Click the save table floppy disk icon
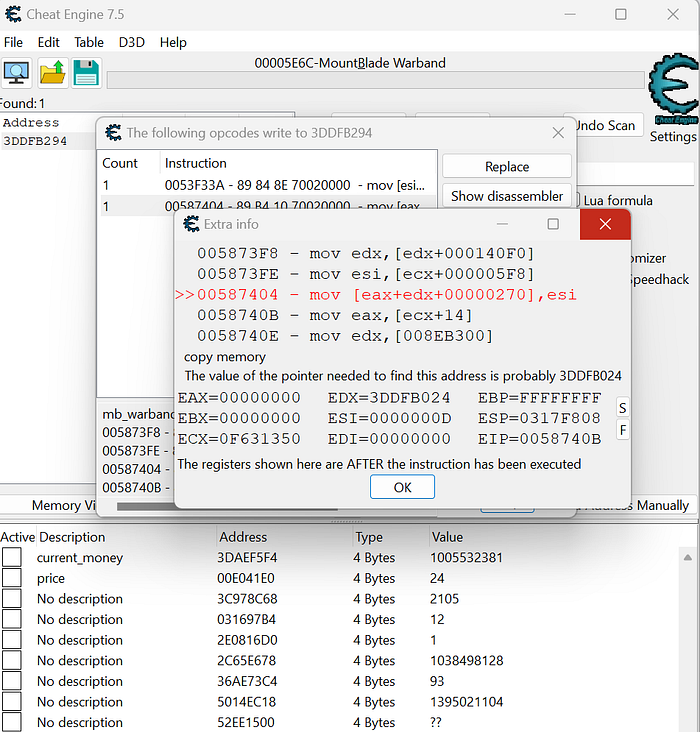The image size is (700, 732). [86, 73]
